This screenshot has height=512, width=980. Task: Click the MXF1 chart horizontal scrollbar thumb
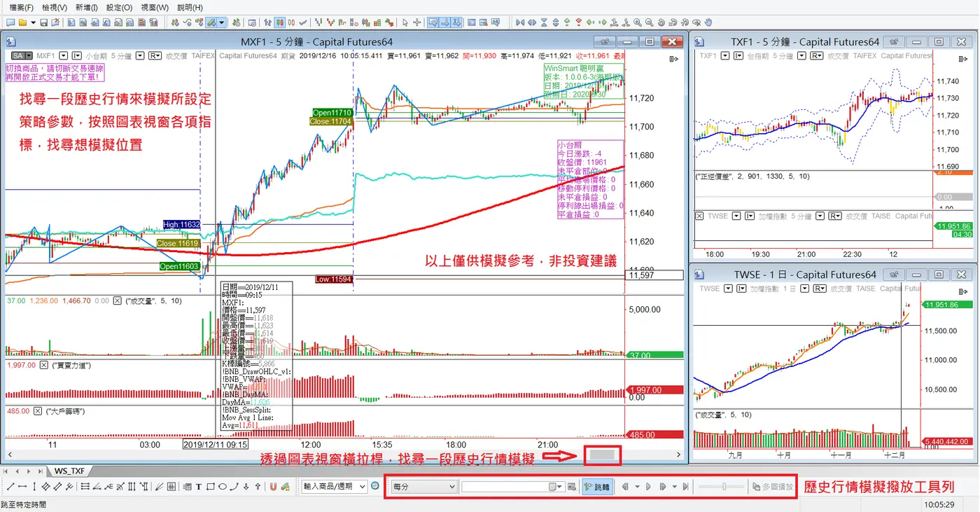pos(602,455)
